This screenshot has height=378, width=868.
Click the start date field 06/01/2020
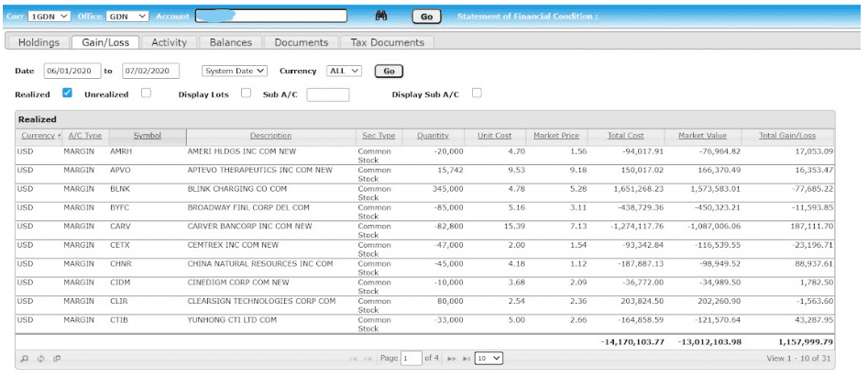click(72, 71)
